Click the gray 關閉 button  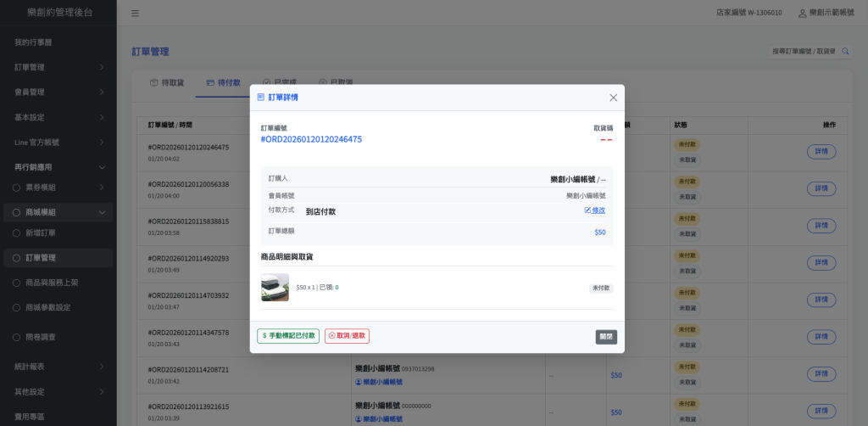pos(606,337)
